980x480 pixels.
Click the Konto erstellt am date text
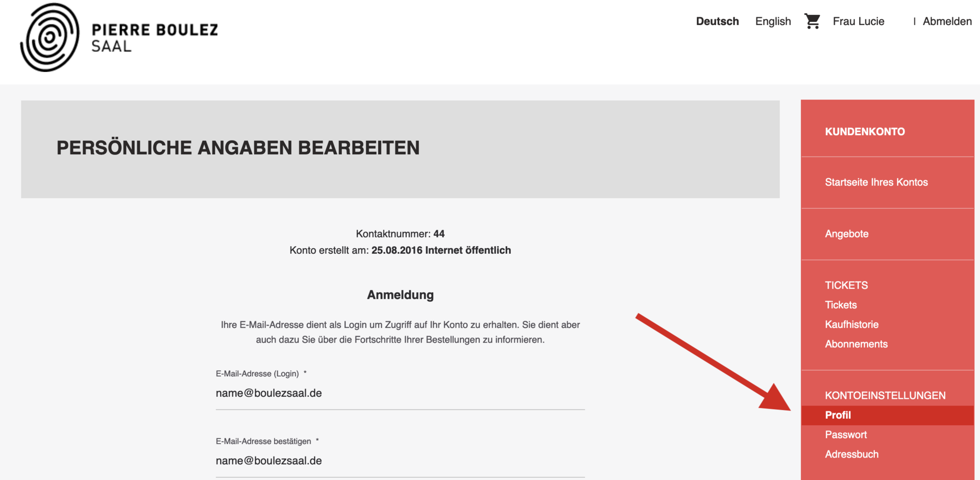pos(400,250)
